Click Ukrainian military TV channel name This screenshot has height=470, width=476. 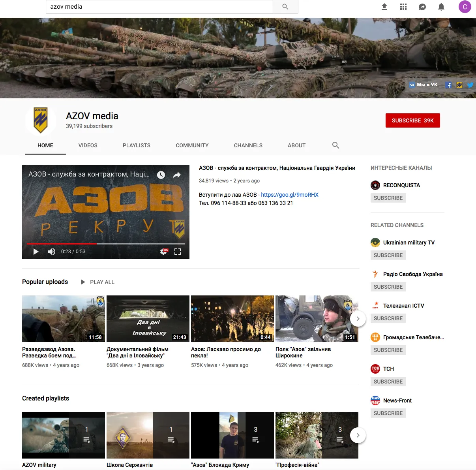click(409, 243)
